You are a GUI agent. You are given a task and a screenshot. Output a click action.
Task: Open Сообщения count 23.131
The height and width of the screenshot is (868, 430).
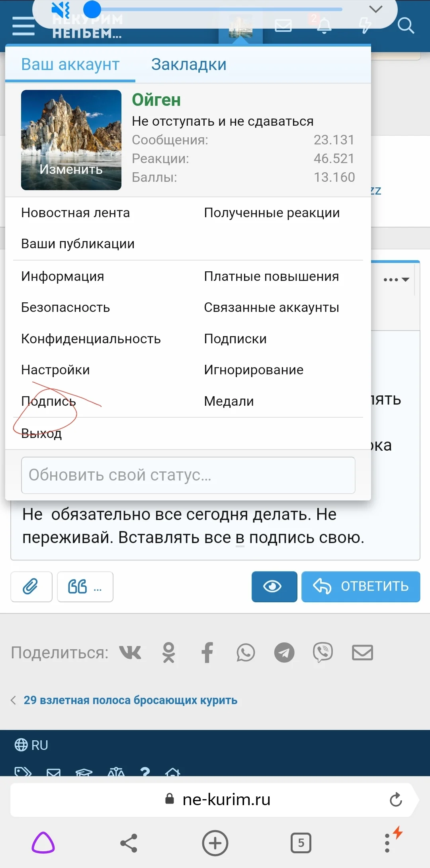click(334, 140)
